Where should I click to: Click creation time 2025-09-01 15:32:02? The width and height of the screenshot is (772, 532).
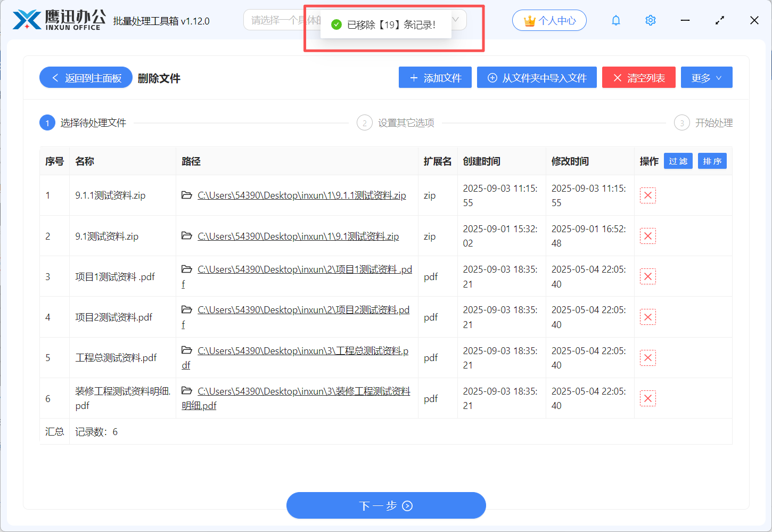coord(500,236)
